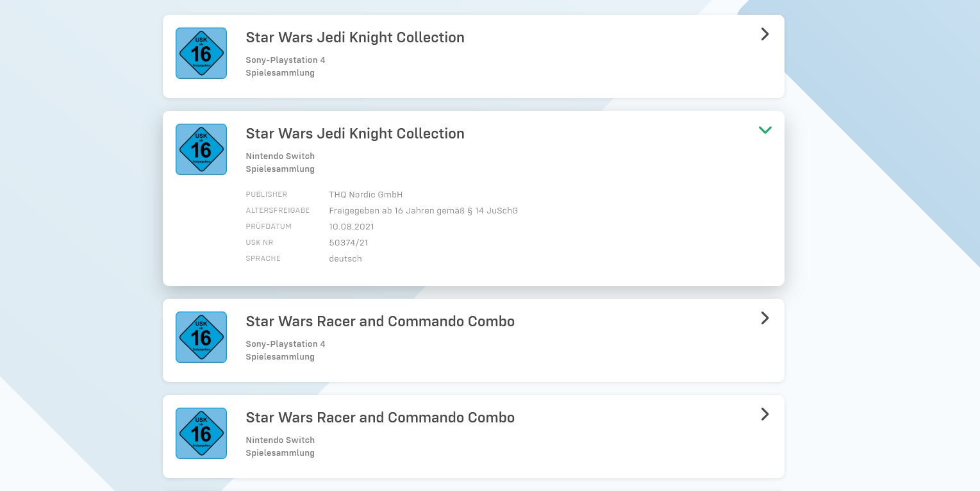Screen dimensions: 980x491
Task: Click USK 16 icon of Jedi Knight Collection Playstation 4
Action: pyautogui.click(x=201, y=53)
